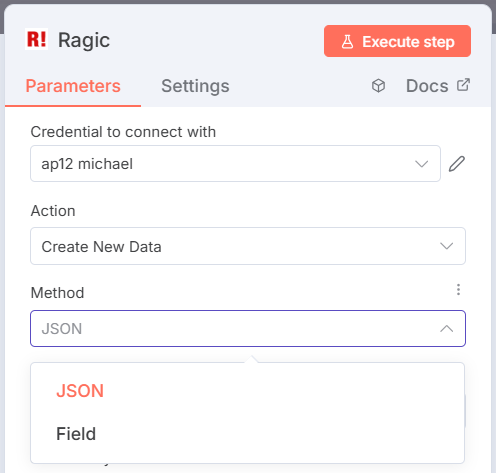The height and width of the screenshot is (473, 496).
Task: Expand the Create New Data action dropdown
Action: point(248,246)
